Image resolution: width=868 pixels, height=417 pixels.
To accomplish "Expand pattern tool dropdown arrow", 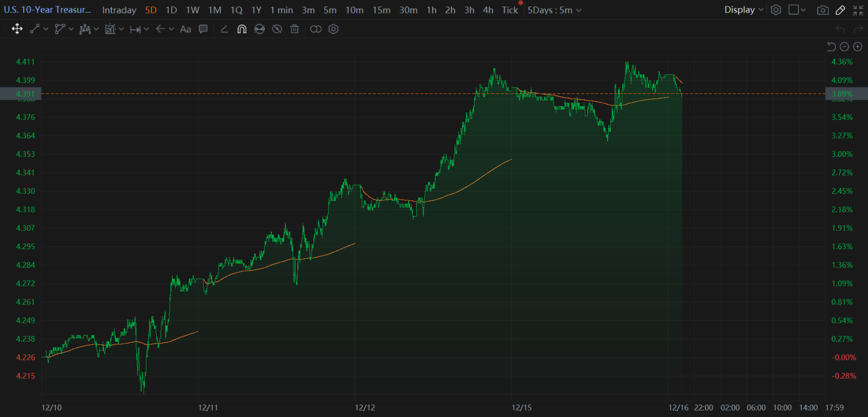I will [96, 29].
